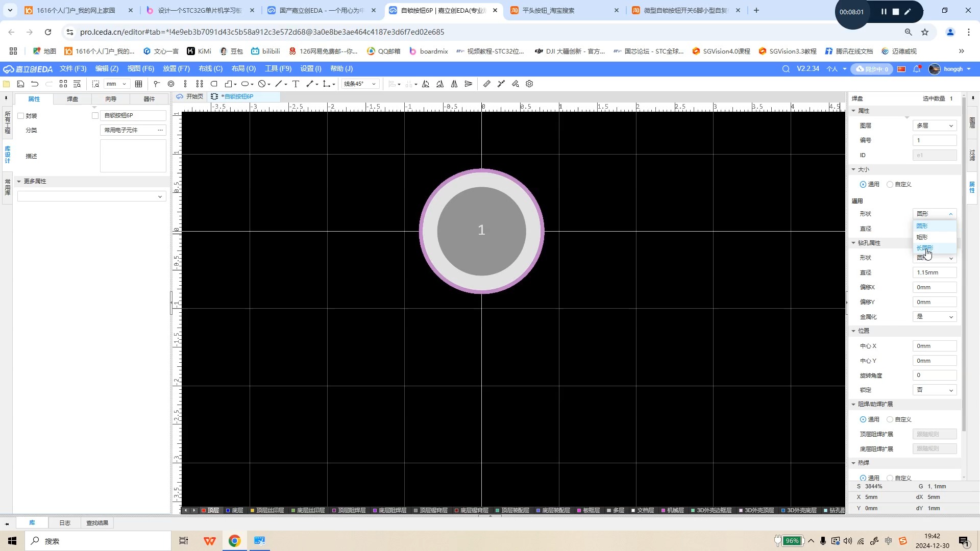Viewport: 980px width, 551px height.
Task: Select the via (concentric circle) tool
Action: pos(171,84)
